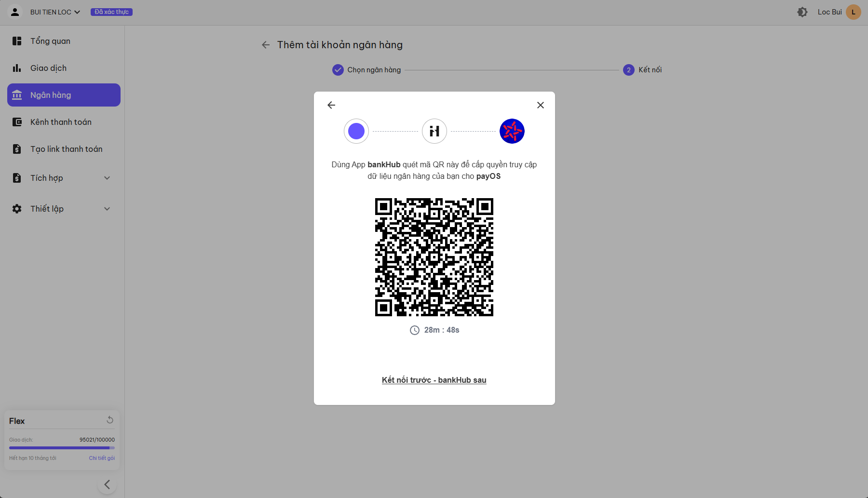Click the Flex plan refresh icon
868x498 pixels.
click(x=110, y=420)
